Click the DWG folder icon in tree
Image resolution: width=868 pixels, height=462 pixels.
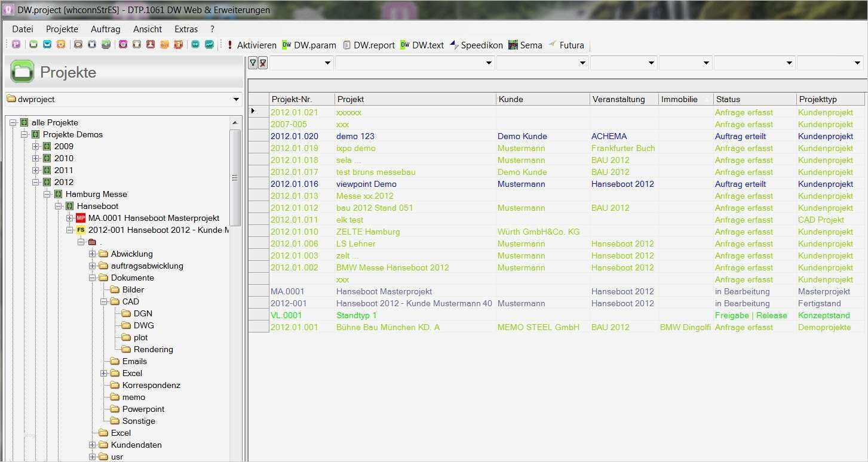[126, 325]
